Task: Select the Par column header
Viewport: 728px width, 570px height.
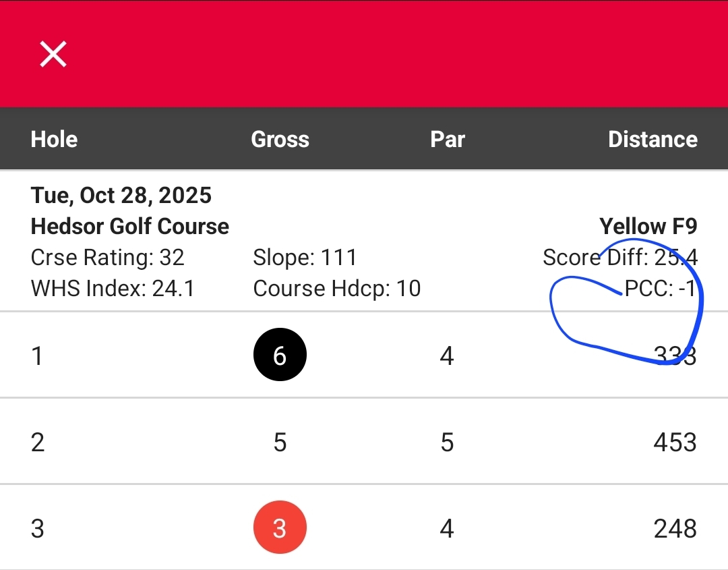Action: (448, 140)
